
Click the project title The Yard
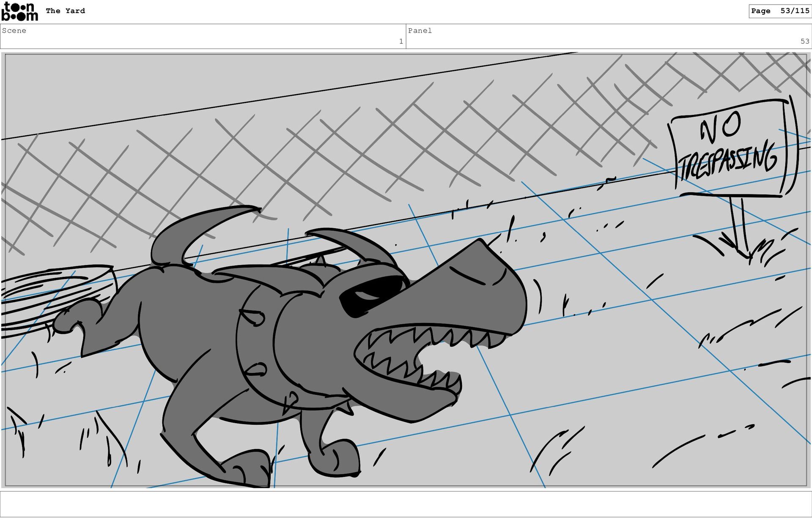[x=65, y=11]
